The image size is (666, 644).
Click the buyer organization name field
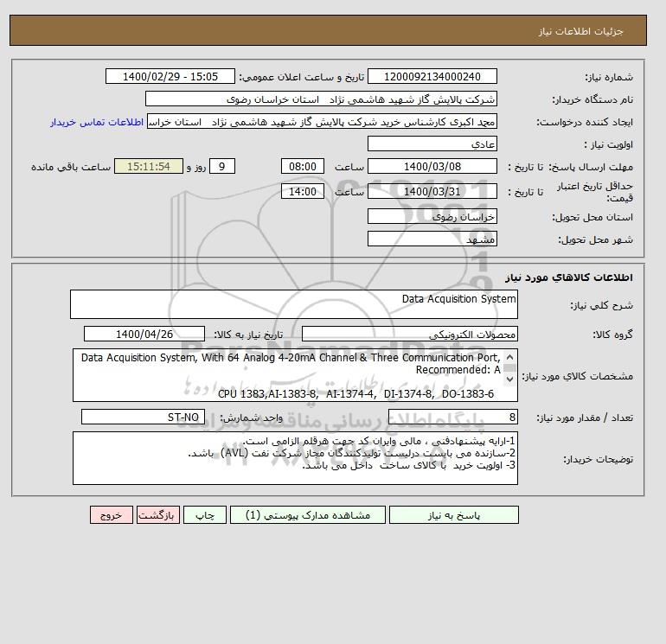tap(321, 99)
